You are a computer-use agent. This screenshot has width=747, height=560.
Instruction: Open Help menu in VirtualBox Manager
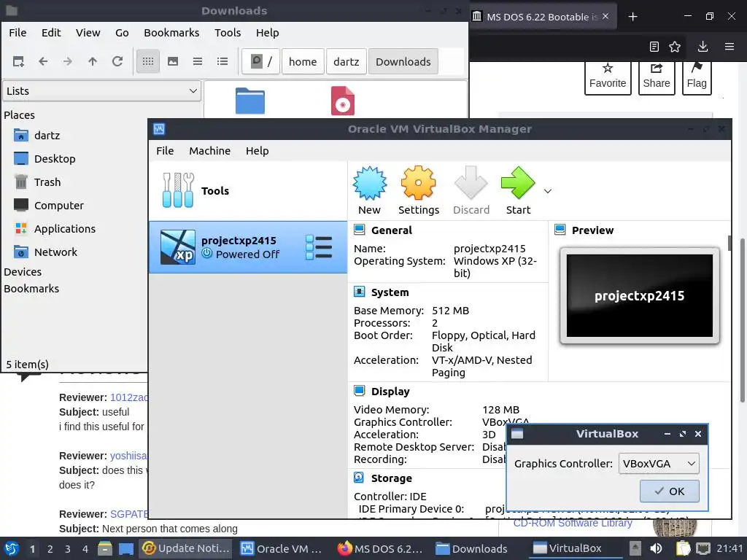coord(258,151)
